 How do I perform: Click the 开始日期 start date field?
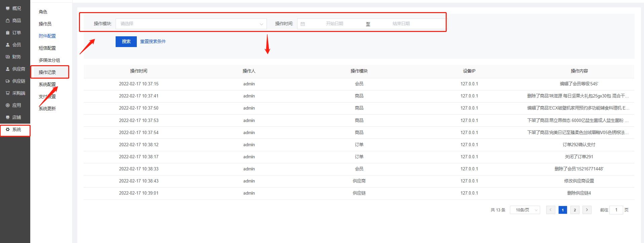point(334,24)
